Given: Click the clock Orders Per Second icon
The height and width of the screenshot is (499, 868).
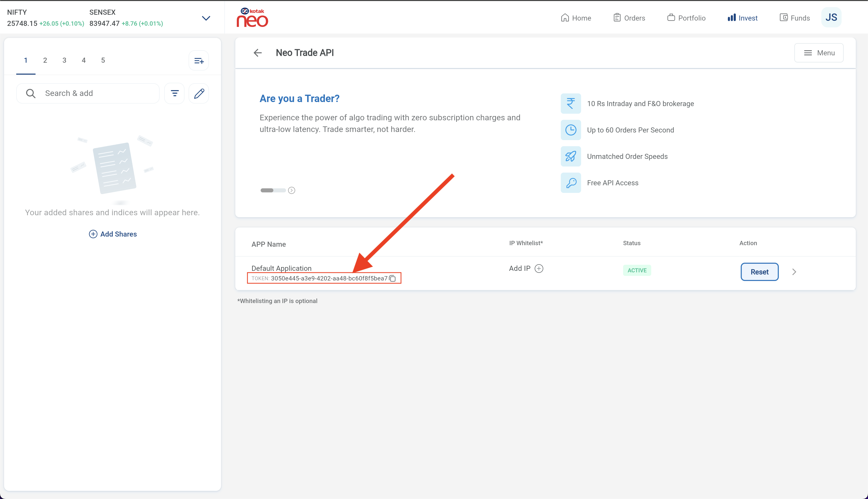Looking at the screenshot, I should pos(571,130).
